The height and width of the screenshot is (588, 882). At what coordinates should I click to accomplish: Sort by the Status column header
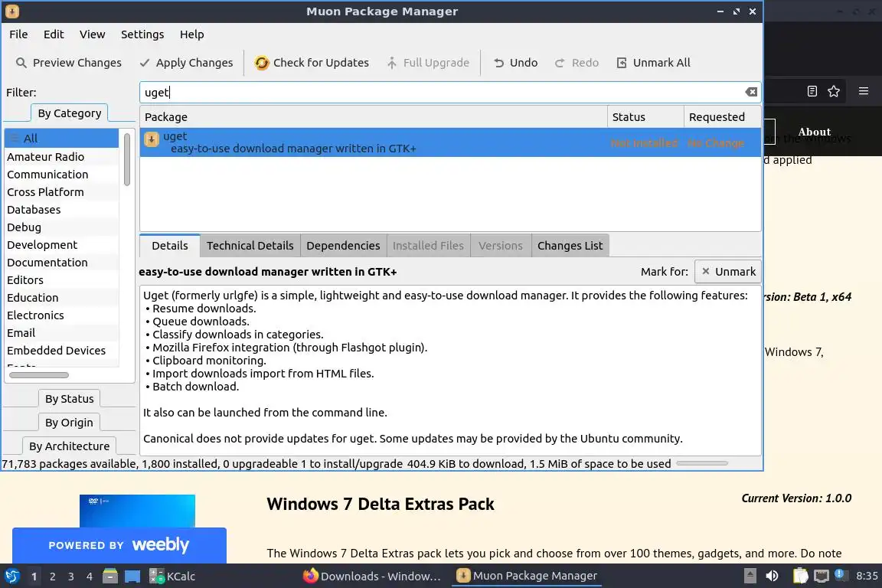click(x=645, y=117)
